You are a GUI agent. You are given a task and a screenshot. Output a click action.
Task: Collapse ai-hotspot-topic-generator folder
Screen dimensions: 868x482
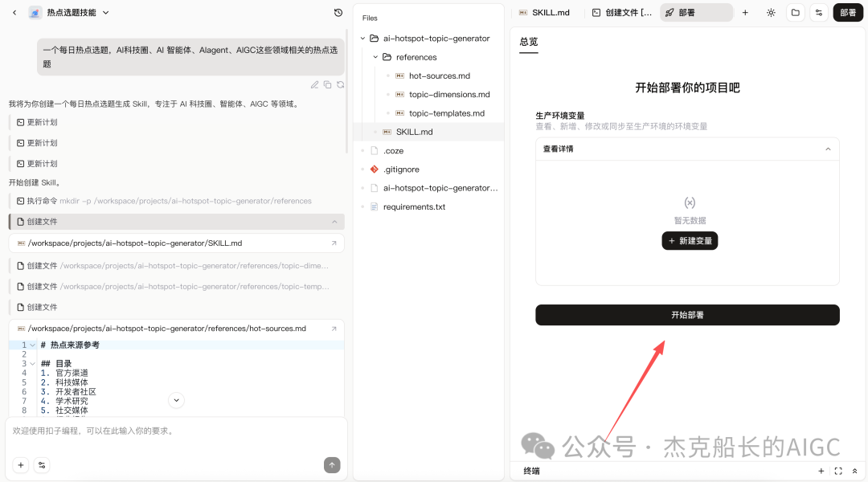click(362, 39)
